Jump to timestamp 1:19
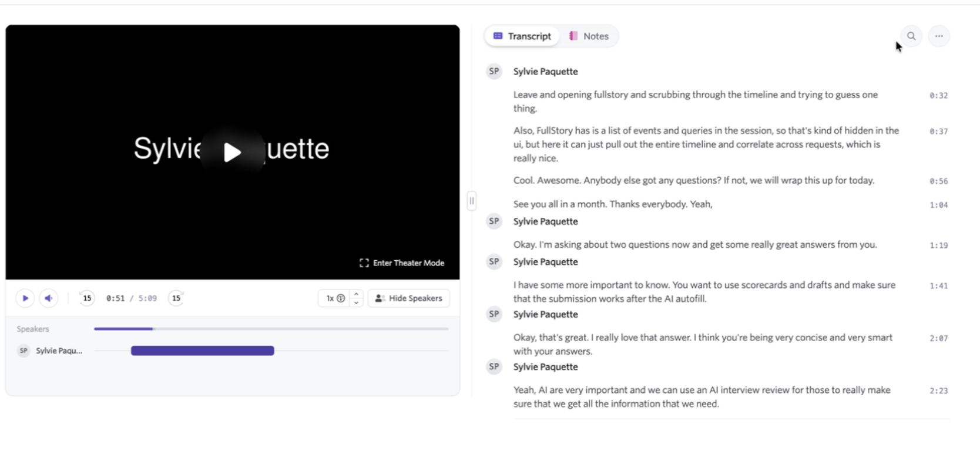The height and width of the screenshot is (451, 980). click(x=938, y=245)
